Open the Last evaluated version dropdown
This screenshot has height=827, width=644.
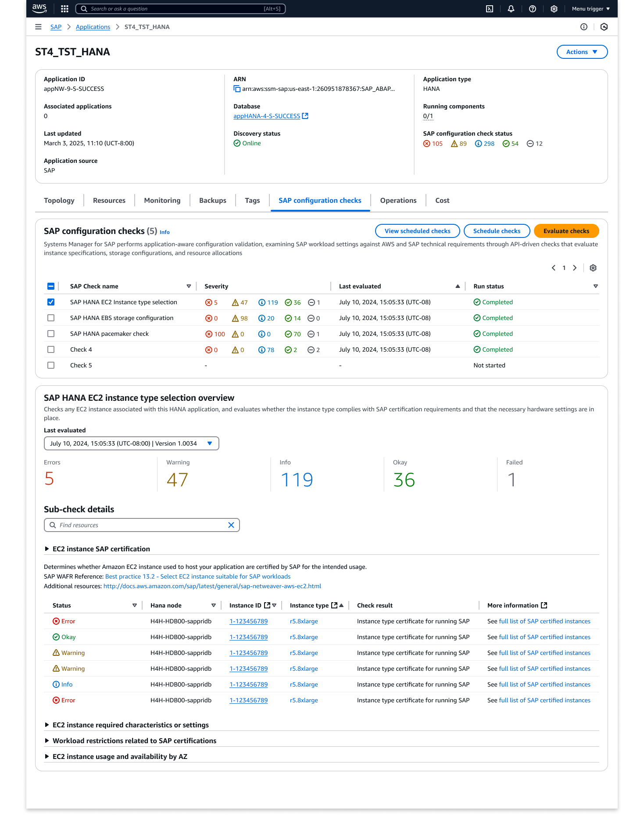click(131, 443)
